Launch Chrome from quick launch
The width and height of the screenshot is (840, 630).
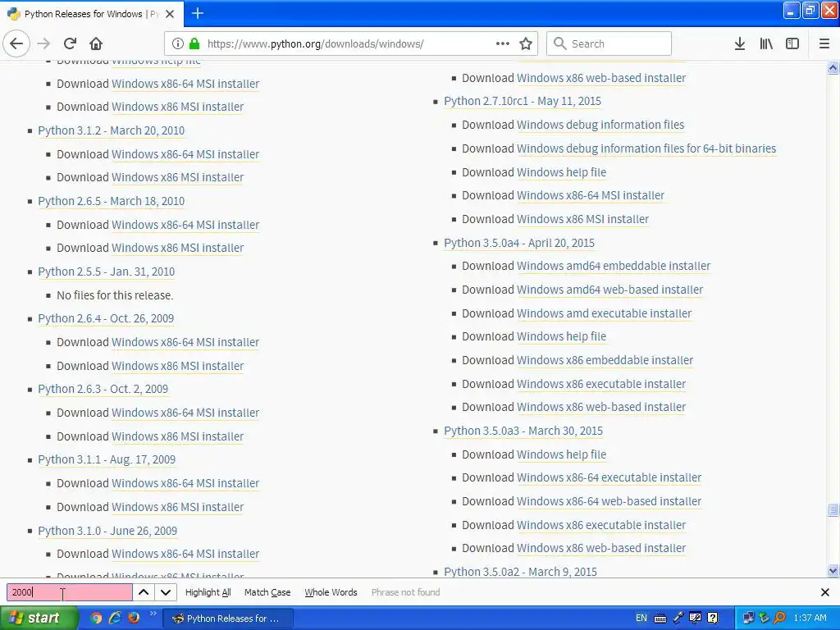96,619
